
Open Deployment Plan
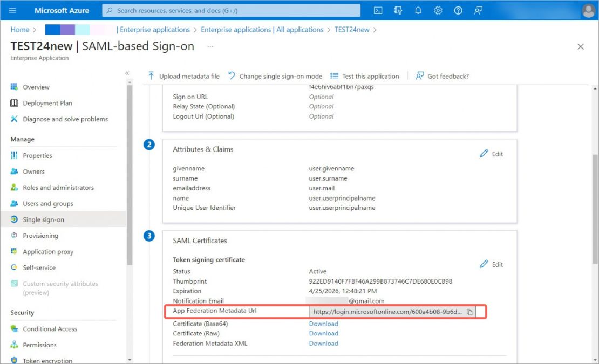(x=41, y=103)
